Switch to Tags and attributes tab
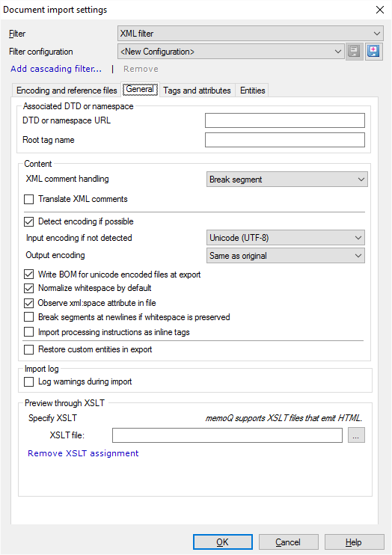The image size is (392, 555). point(197,91)
